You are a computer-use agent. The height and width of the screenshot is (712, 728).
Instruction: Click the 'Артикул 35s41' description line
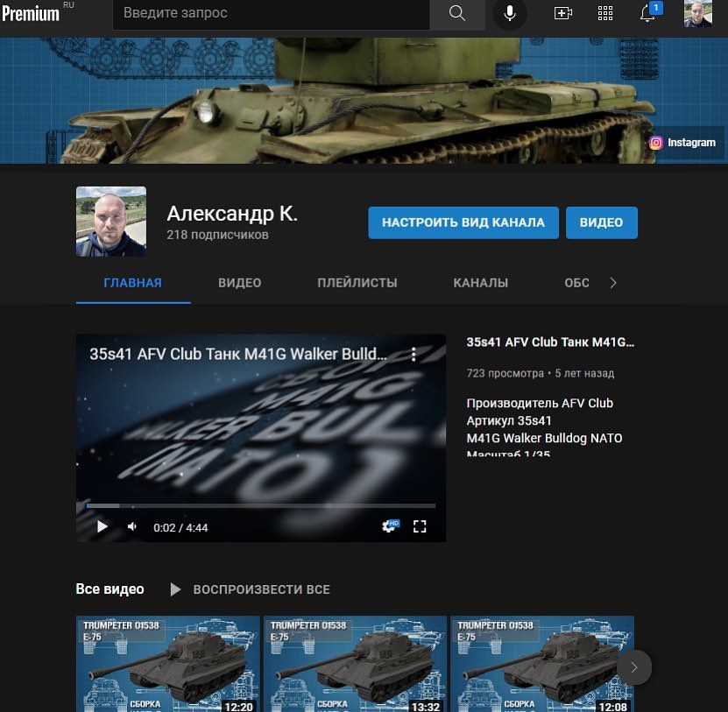pyautogui.click(x=509, y=420)
